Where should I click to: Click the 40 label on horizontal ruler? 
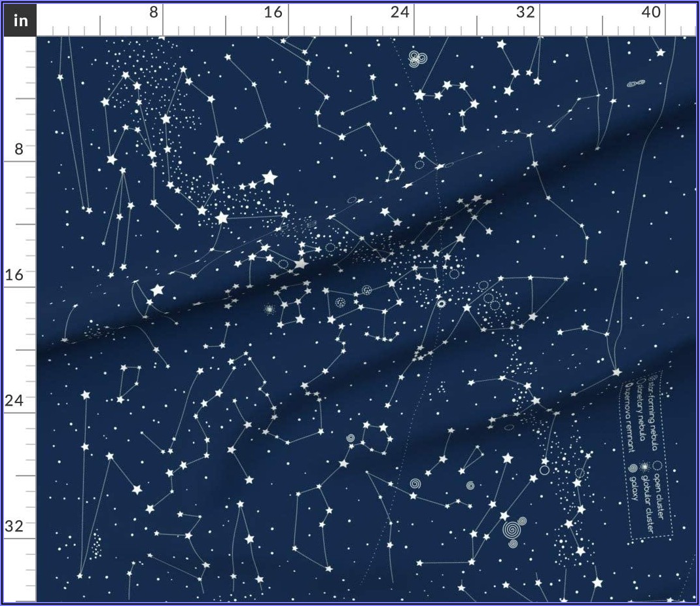[651, 12]
